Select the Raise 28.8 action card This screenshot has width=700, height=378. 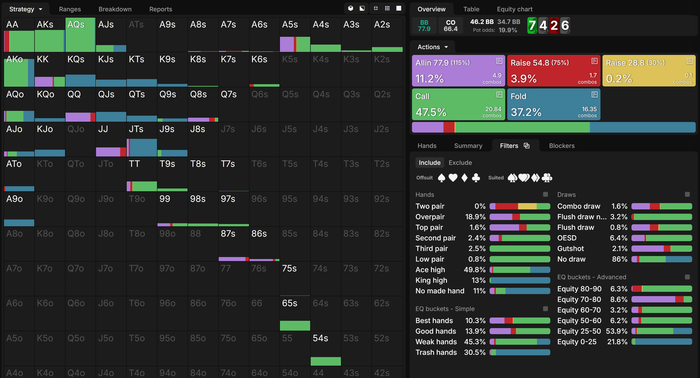coord(649,71)
